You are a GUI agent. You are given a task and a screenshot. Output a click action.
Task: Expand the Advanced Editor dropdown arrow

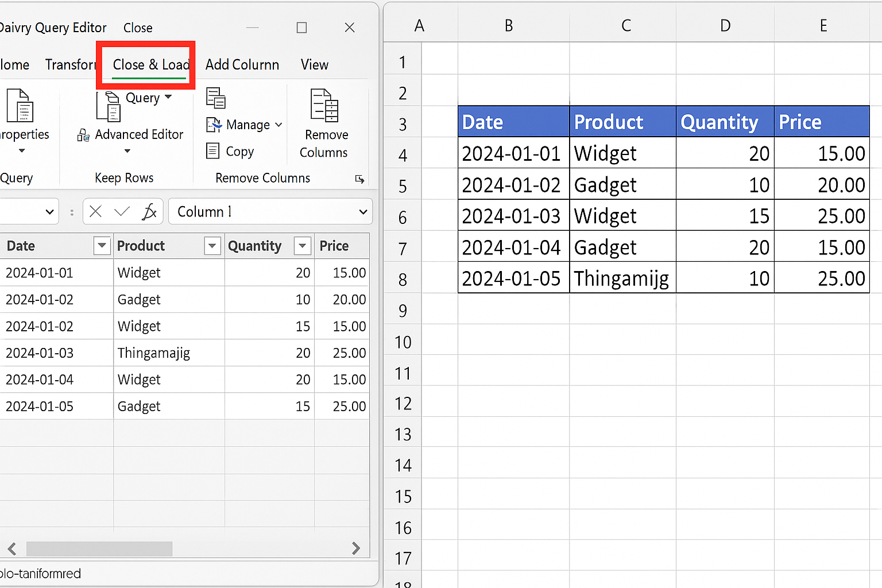click(127, 151)
